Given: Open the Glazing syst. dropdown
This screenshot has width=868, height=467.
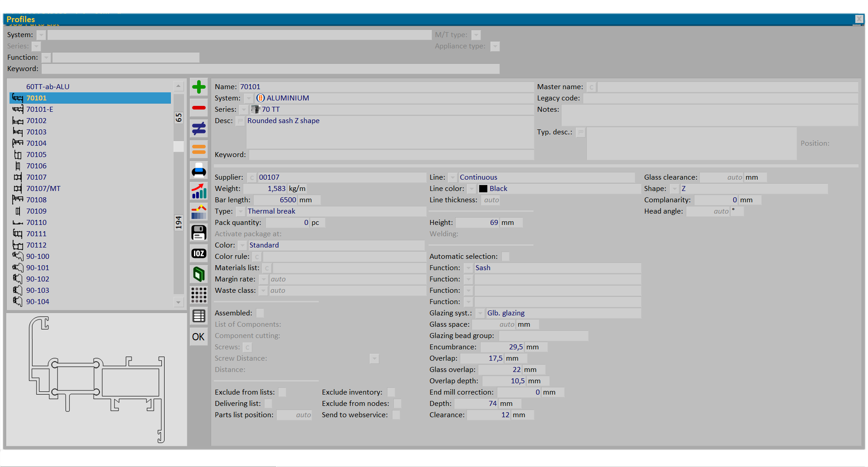Looking at the screenshot, I should [480, 313].
